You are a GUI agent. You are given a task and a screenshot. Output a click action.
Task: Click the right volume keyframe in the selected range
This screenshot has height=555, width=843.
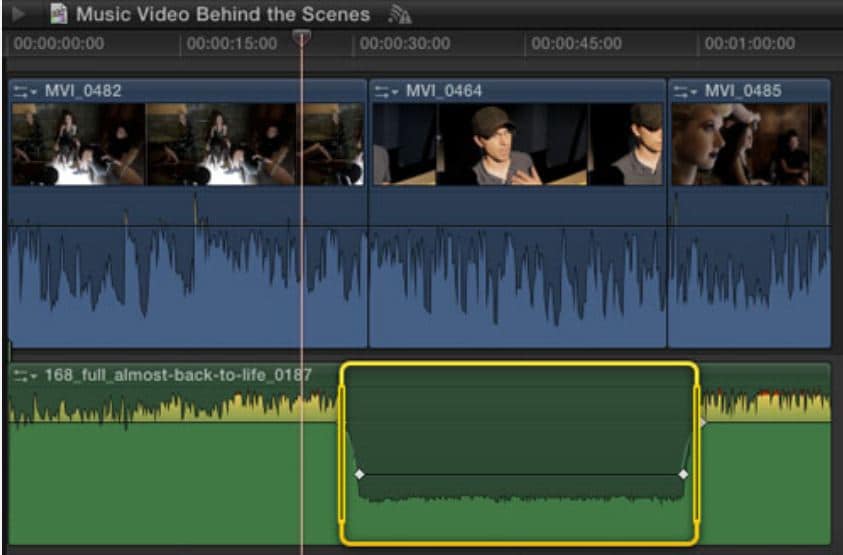click(x=683, y=474)
